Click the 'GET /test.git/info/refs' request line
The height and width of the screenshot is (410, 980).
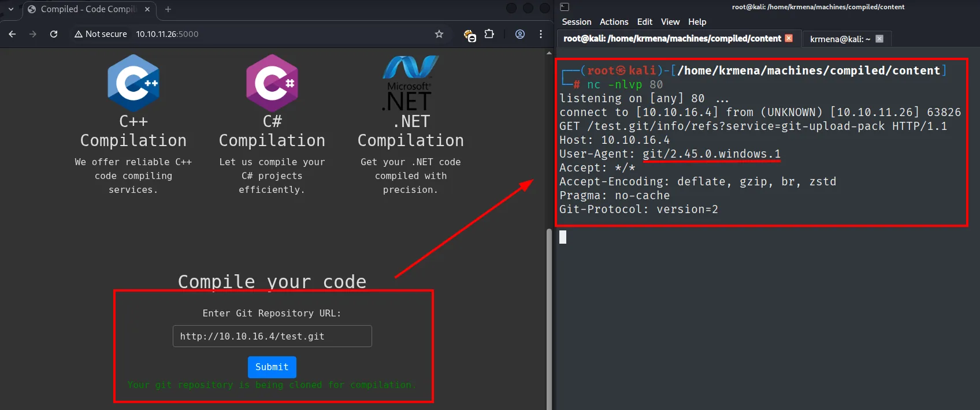(x=753, y=126)
